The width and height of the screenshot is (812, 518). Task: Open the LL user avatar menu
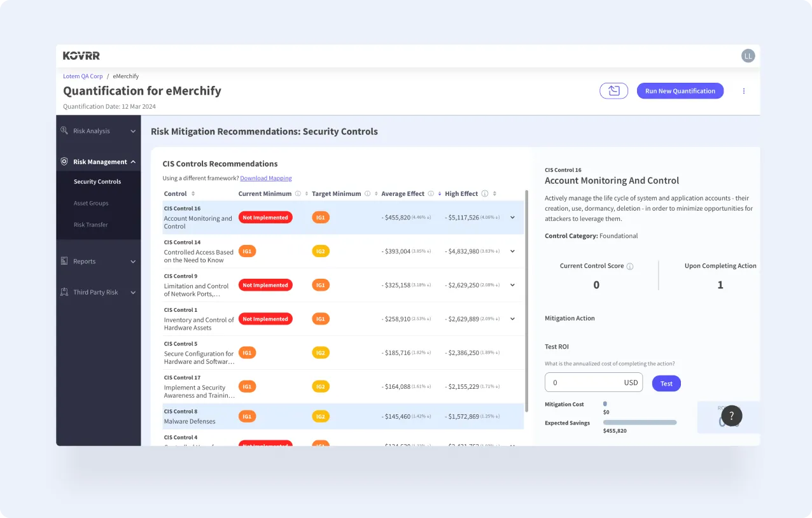748,55
